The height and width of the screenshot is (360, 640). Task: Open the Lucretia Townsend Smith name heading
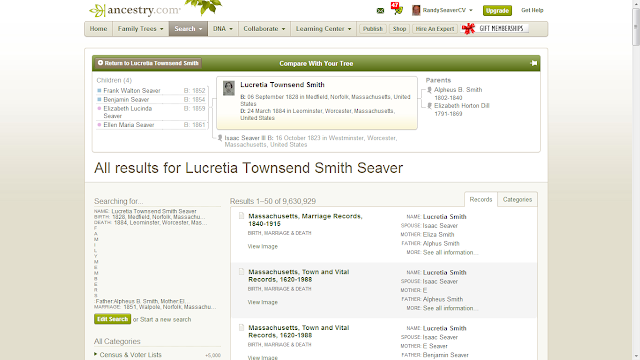(x=282, y=85)
